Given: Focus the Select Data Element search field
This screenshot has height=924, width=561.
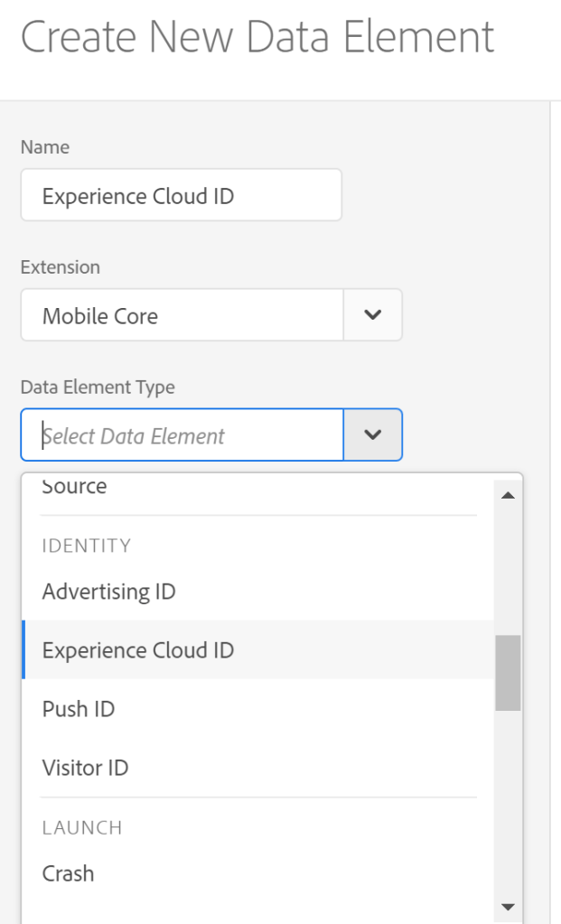Looking at the screenshot, I should [182, 435].
